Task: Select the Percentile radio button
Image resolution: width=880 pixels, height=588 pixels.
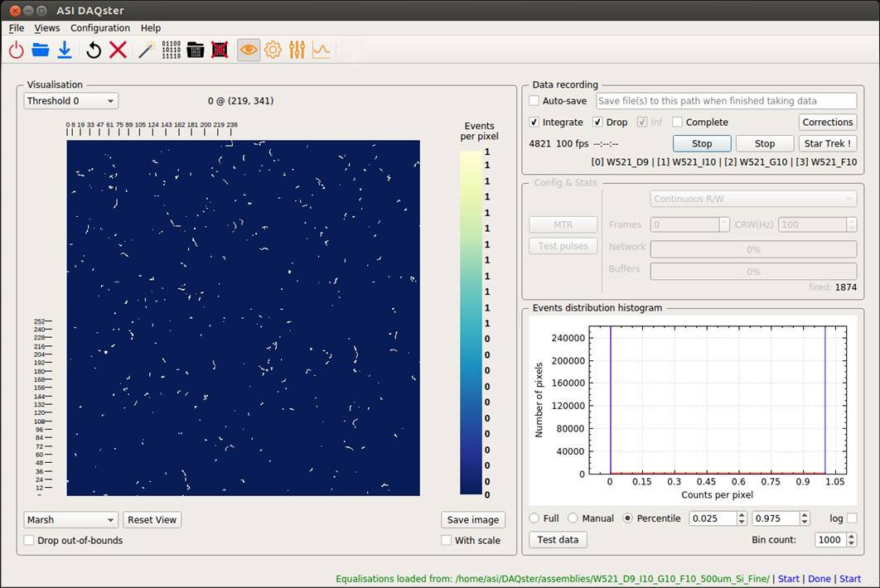Action: coord(627,518)
